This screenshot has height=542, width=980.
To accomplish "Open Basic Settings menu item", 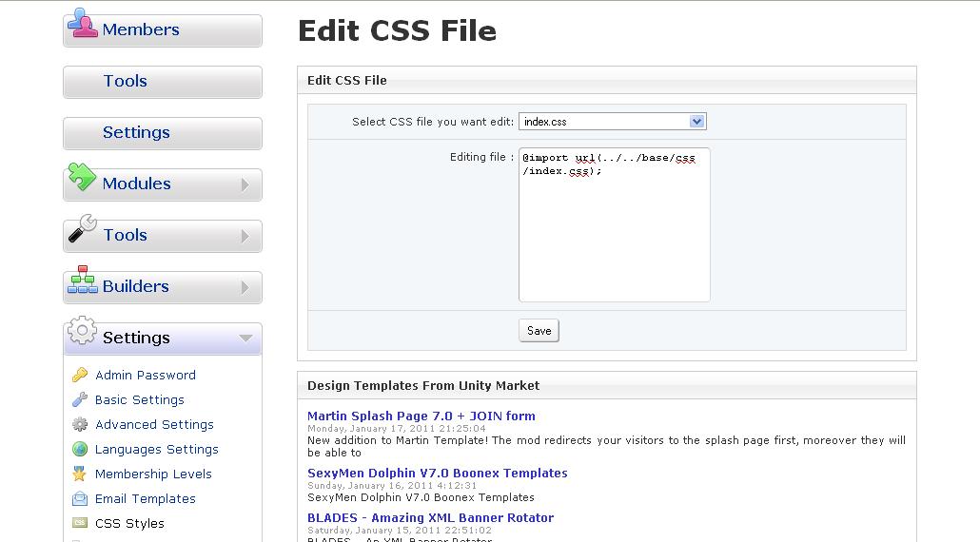I will pos(139,400).
